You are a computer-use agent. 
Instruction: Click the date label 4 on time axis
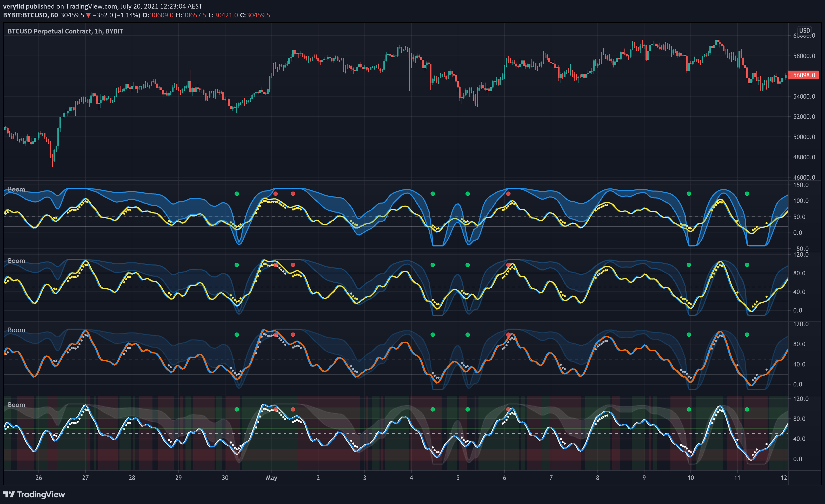[411, 478]
